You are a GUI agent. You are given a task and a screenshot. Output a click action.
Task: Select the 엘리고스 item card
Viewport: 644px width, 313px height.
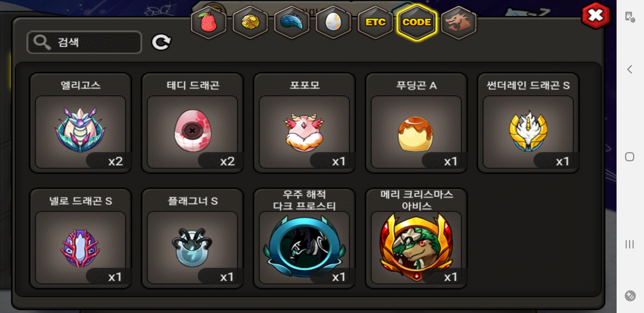tap(80, 123)
